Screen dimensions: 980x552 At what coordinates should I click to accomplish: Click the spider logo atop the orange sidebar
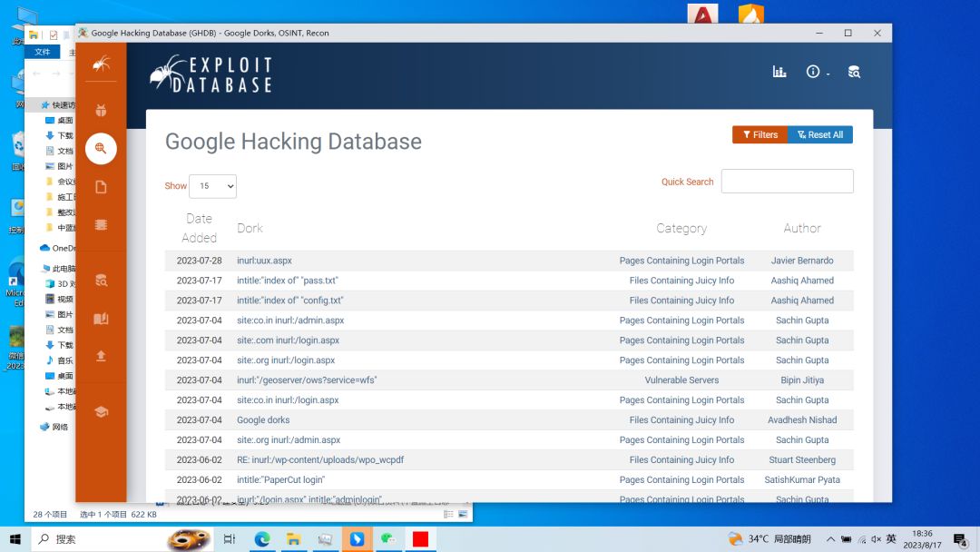pos(101,64)
